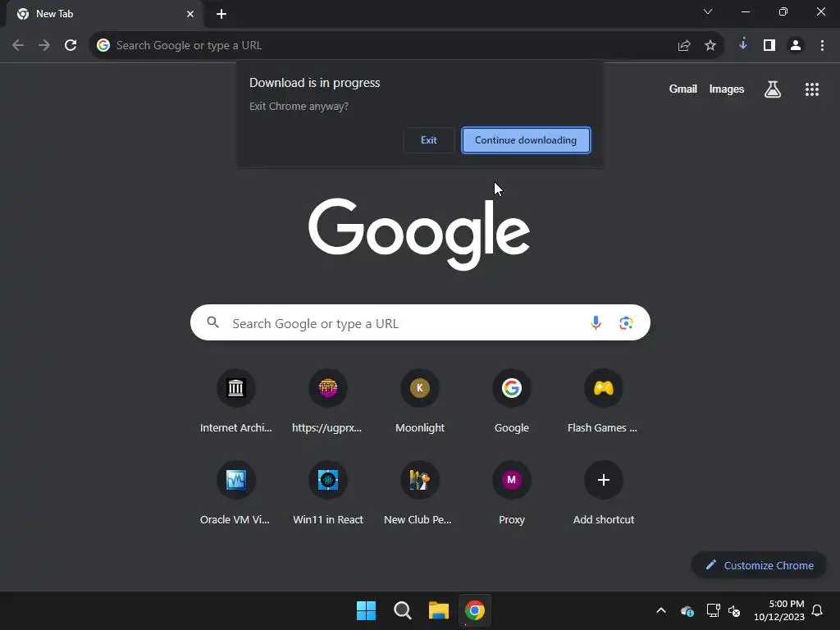Start voice search with microphone icon
The height and width of the screenshot is (630, 840).
(596, 323)
